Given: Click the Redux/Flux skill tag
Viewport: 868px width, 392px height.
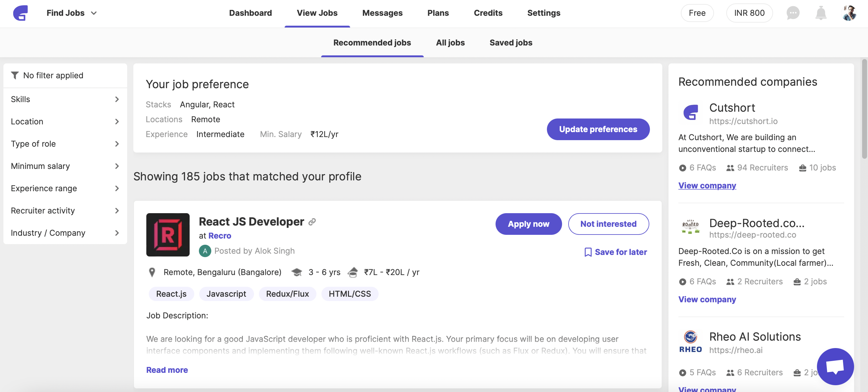Looking at the screenshot, I should tap(287, 294).
